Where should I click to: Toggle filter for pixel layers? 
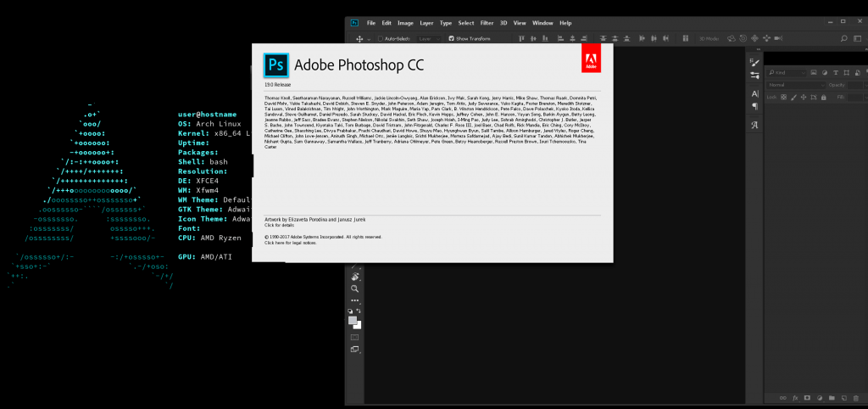pyautogui.click(x=814, y=73)
